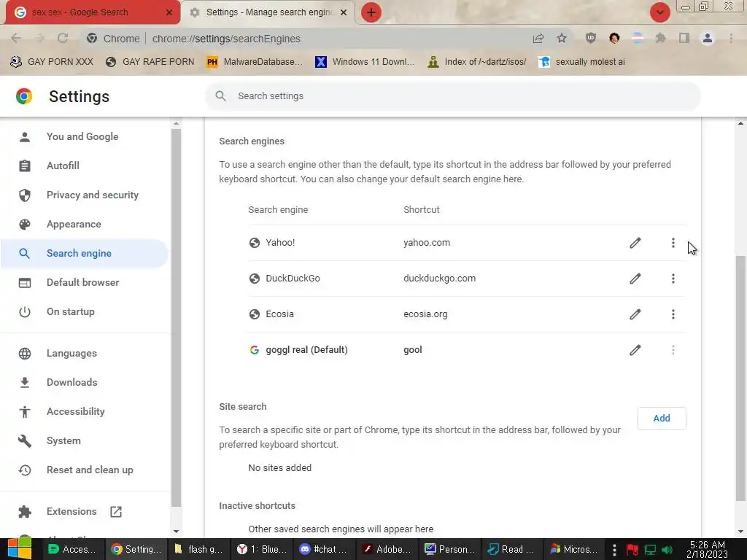Open the taskbar clock
Viewport: 747px width, 560px height.
click(707, 549)
